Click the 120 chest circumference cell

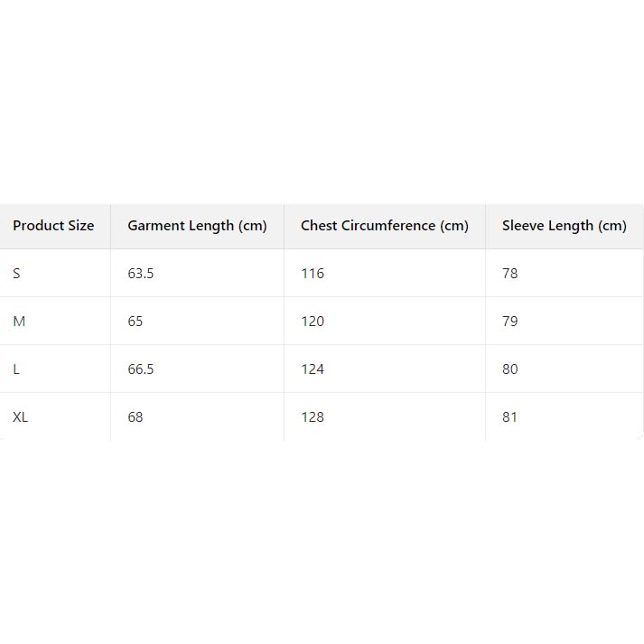(x=313, y=322)
